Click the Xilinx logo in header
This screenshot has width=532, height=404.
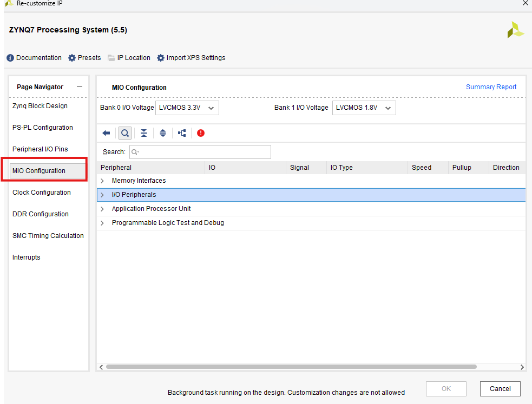tap(515, 30)
